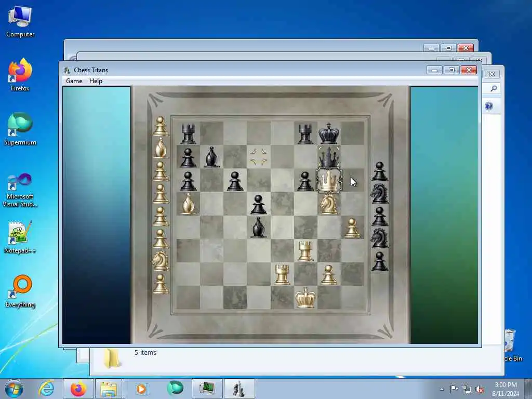Click the folder icon in the Explorer details pane
532x399 pixels.
point(112,357)
